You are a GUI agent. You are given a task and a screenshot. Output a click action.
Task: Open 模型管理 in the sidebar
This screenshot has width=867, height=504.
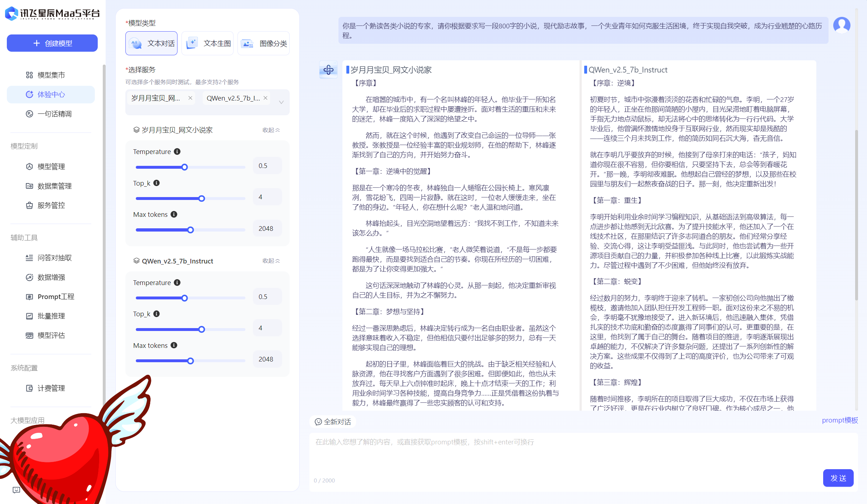pos(51,167)
